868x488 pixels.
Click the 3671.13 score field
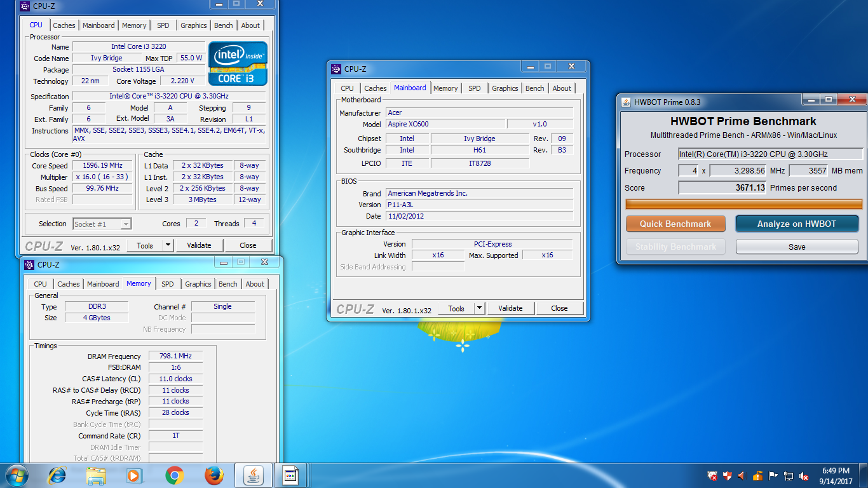[722, 187]
